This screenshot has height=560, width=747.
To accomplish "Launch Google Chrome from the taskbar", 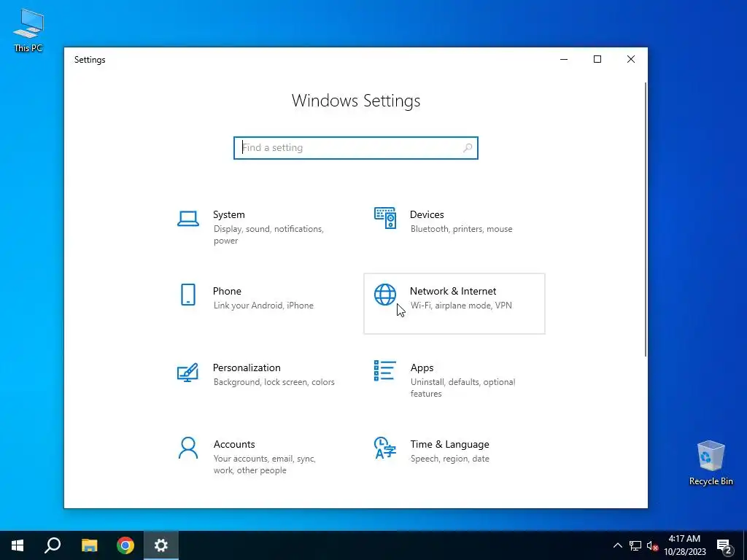I will [x=125, y=545].
